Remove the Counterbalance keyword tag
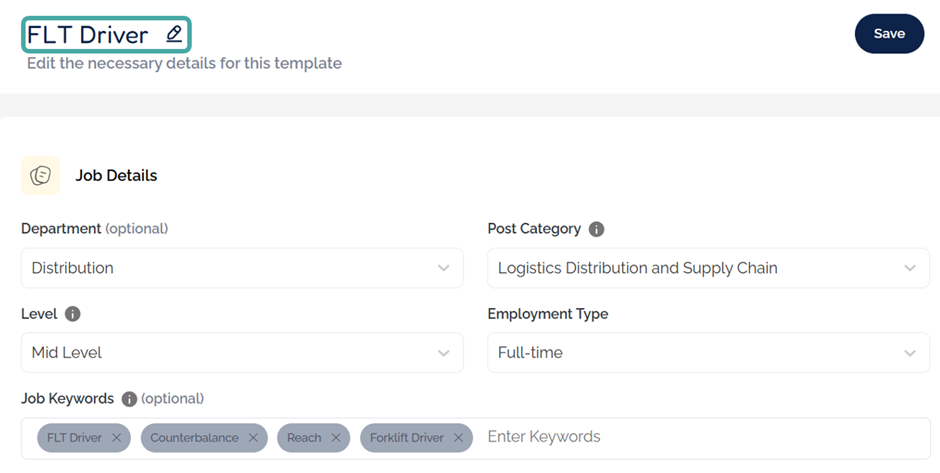 point(253,438)
